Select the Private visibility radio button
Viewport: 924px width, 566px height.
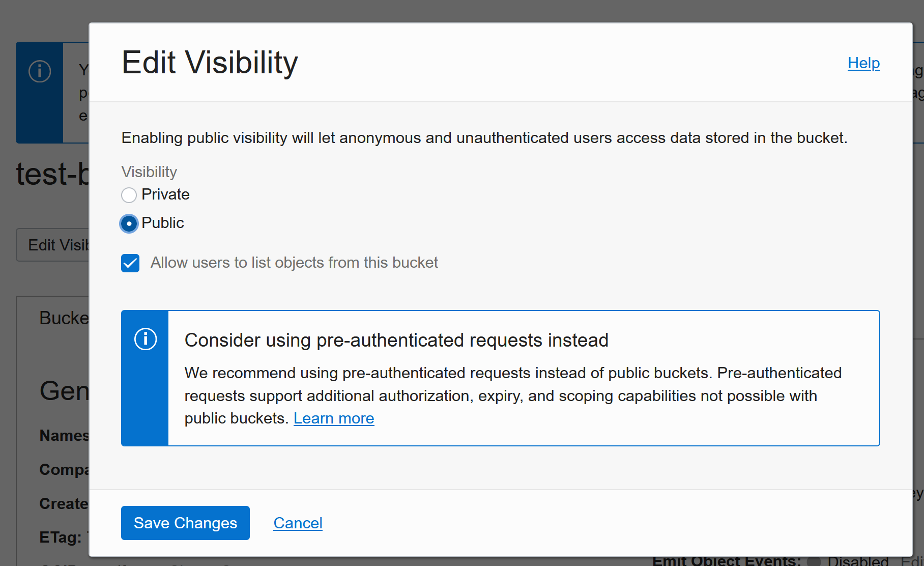tap(129, 195)
